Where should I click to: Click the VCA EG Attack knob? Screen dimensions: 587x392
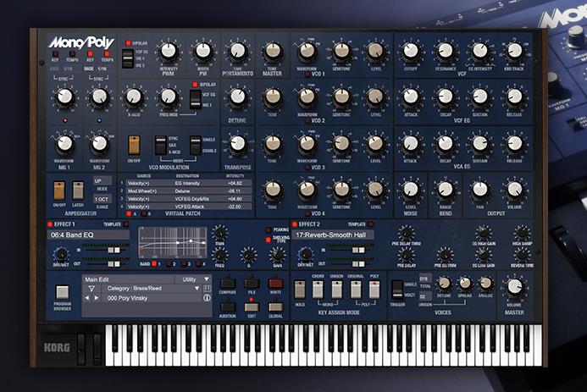point(411,144)
